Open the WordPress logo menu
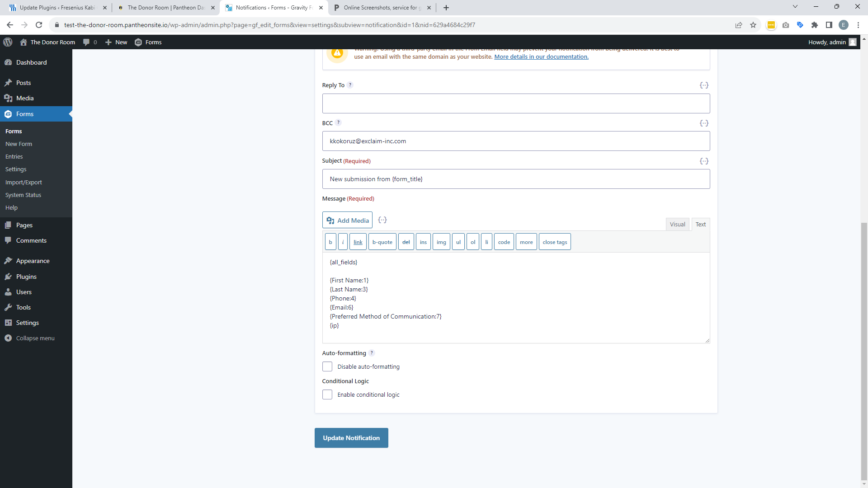Image resolution: width=868 pixels, height=488 pixels. point(8,42)
